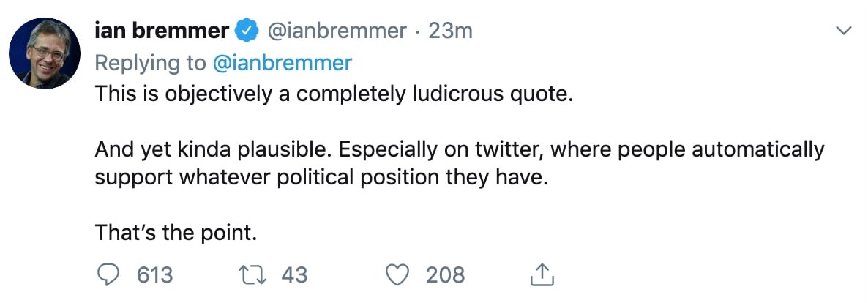Click the 43 retweets count
This screenshot has width=868, height=303.
tap(294, 275)
